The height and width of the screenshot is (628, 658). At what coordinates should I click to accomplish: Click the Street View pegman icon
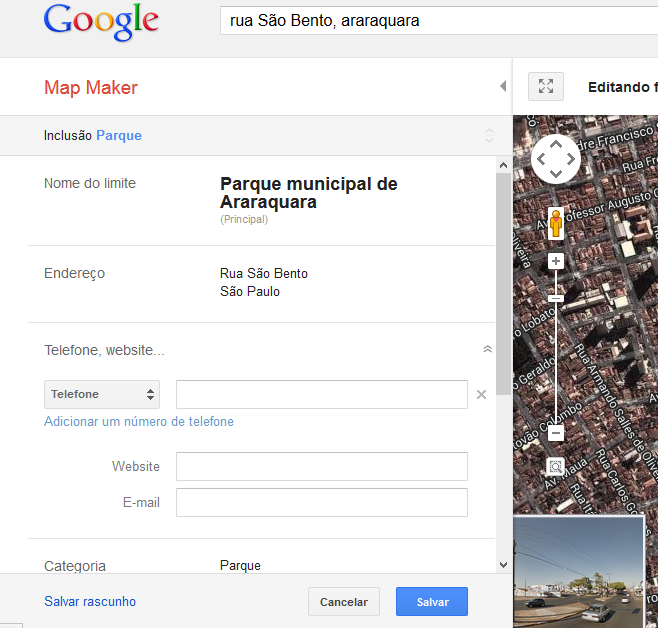(556, 223)
